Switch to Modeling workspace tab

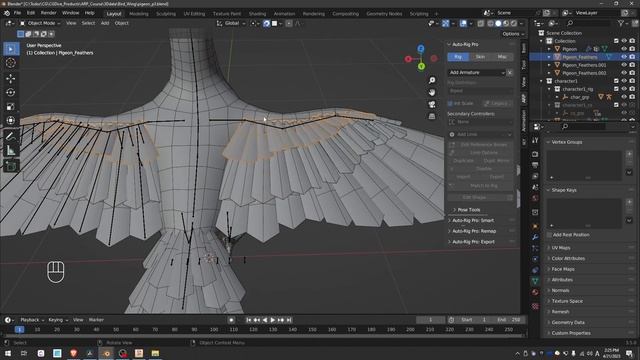tap(139, 13)
